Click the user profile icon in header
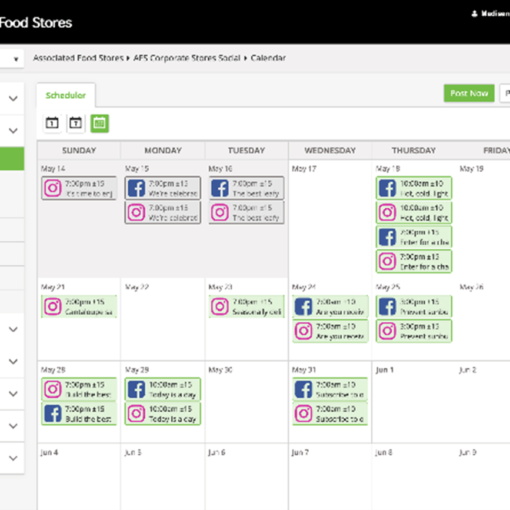Screen dimensions: 510x510 tap(474, 14)
